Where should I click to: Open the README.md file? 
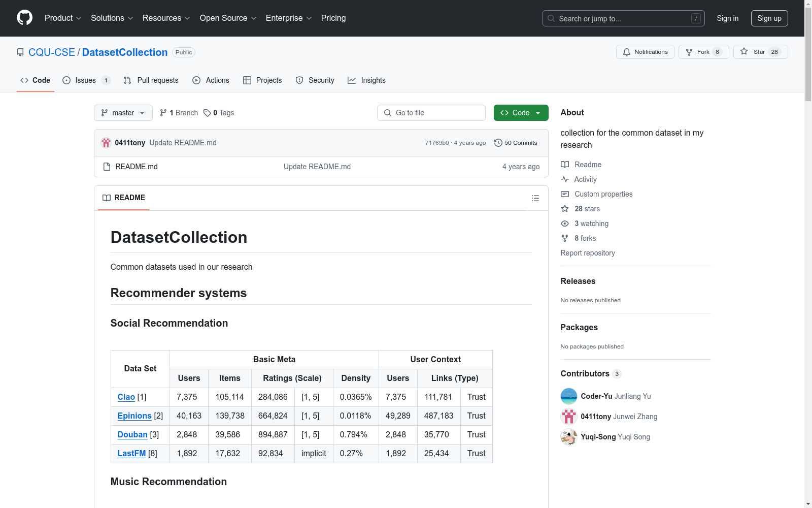pos(137,167)
